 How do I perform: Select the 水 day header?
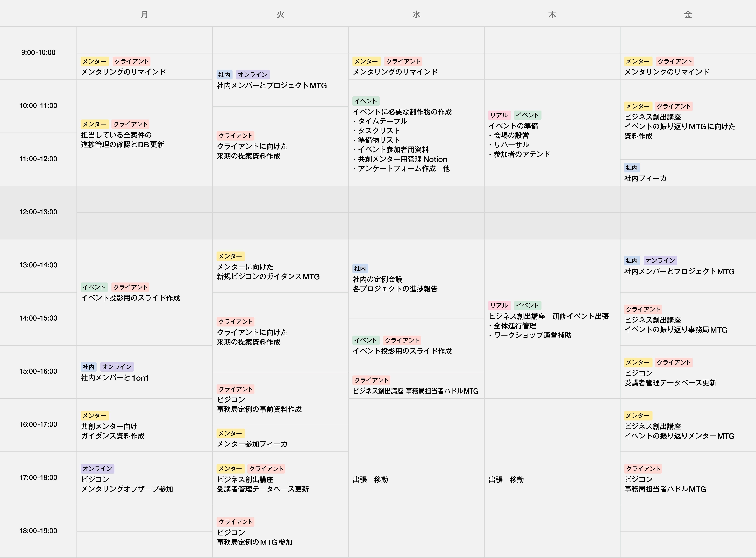coord(416,15)
